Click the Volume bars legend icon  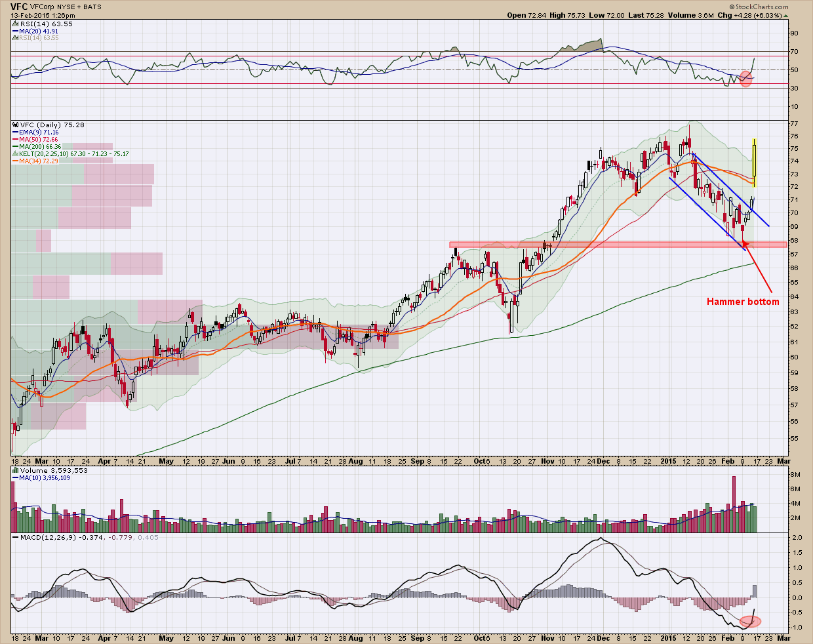[x=16, y=471]
